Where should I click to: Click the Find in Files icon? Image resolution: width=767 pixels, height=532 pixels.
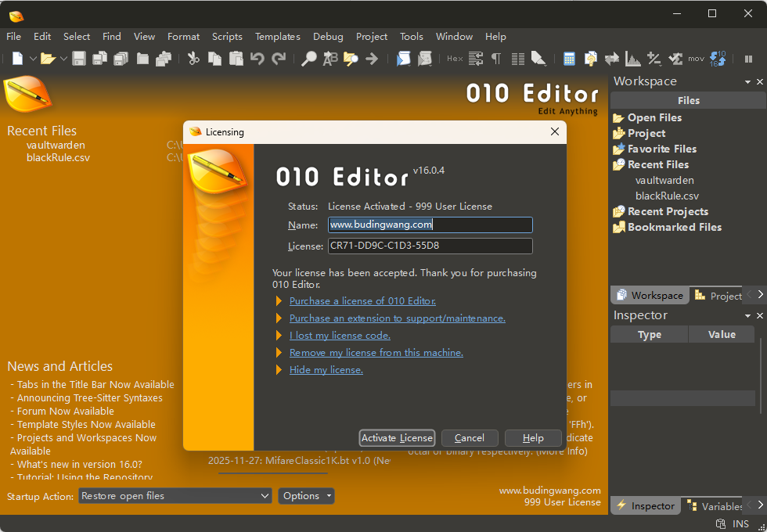[351, 59]
